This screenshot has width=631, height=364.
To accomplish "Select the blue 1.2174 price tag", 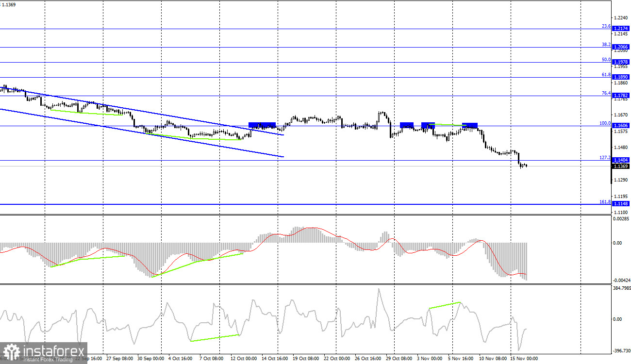I will (x=621, y=29).
